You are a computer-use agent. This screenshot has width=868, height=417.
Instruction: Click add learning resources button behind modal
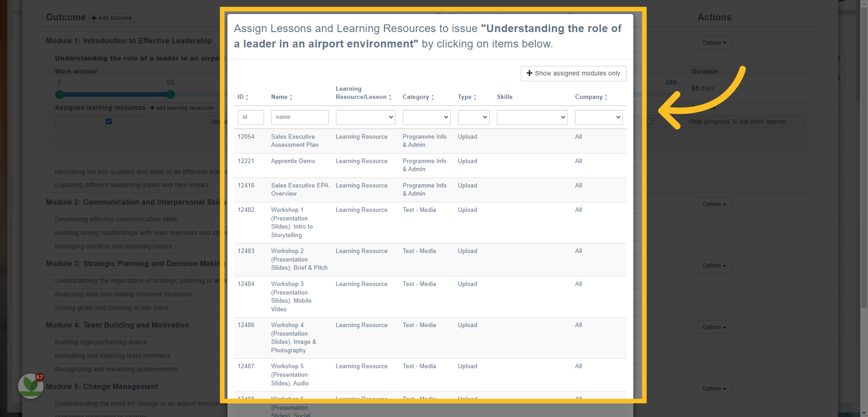182,108
